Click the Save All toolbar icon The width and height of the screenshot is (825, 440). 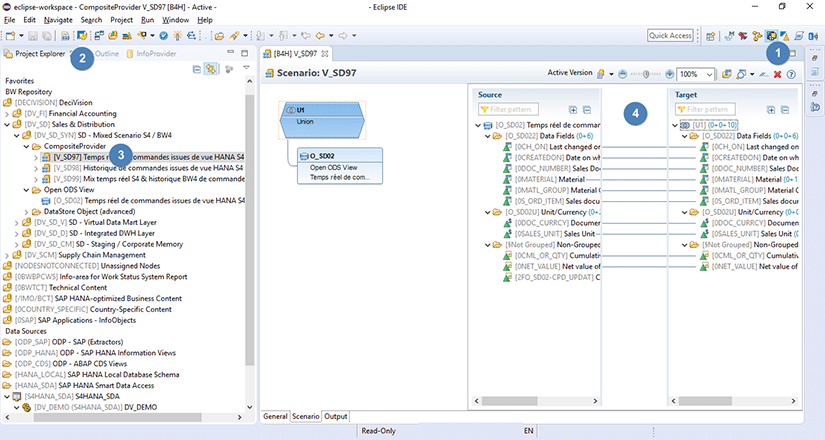click(46, 36)
